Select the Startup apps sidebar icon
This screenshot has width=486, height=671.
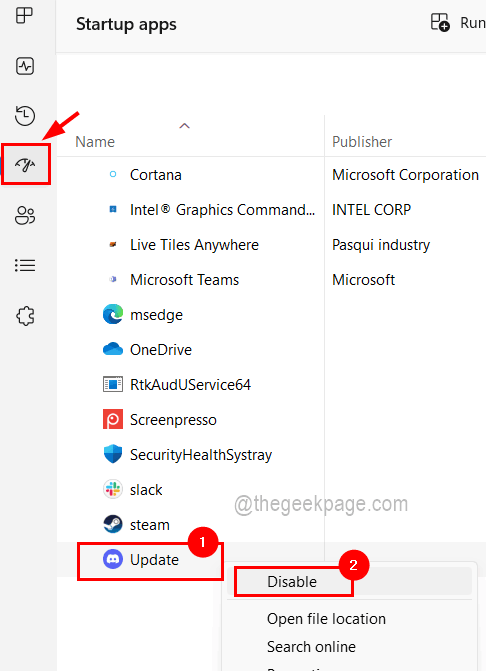(x=25, y=164)
